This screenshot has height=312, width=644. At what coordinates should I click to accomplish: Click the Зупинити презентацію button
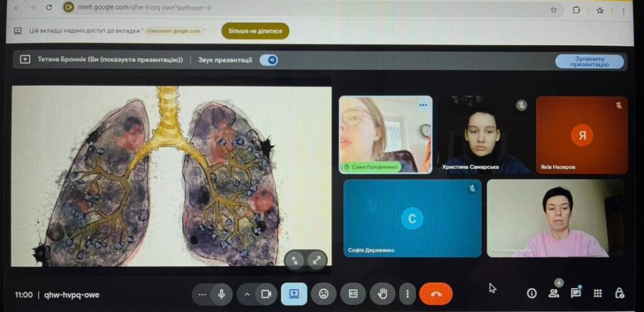589,61
